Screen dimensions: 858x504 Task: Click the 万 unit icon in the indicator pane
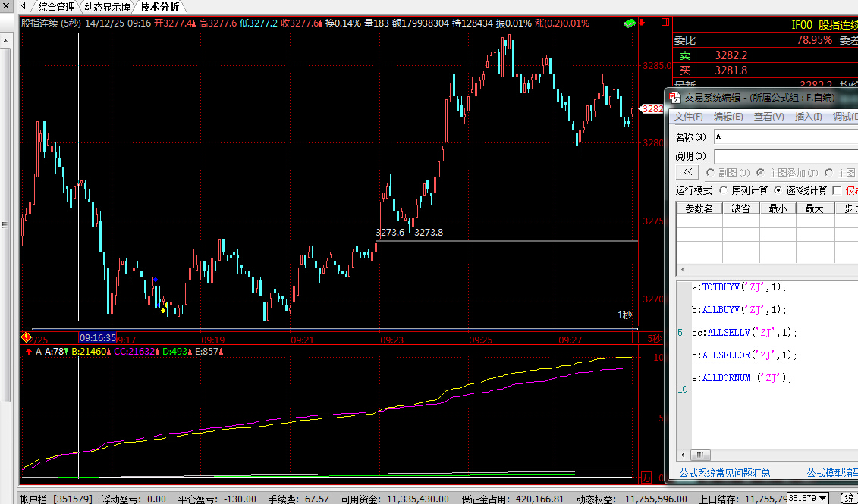(646, 477)
